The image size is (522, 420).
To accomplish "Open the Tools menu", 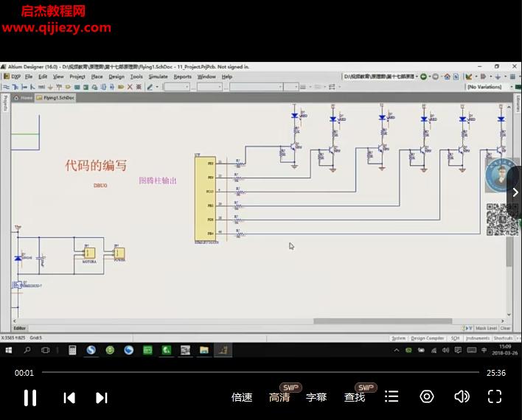I will click(136, 77).
